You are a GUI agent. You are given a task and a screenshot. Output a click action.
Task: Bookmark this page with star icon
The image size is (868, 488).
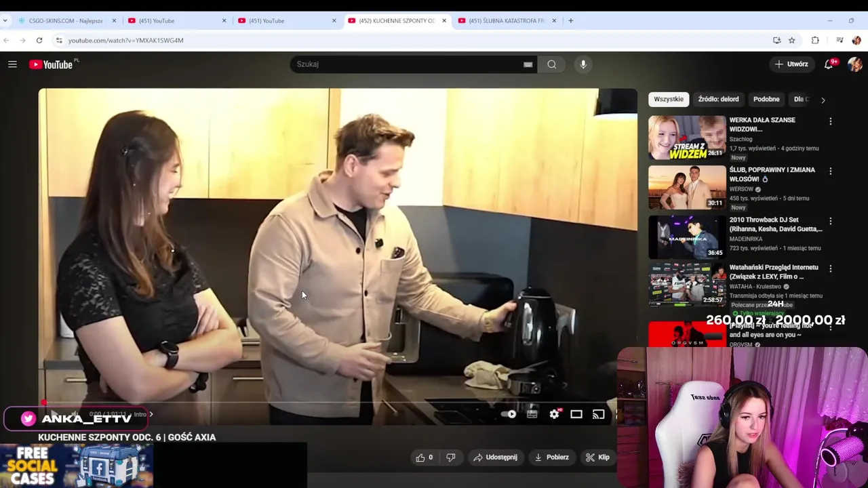791,40
